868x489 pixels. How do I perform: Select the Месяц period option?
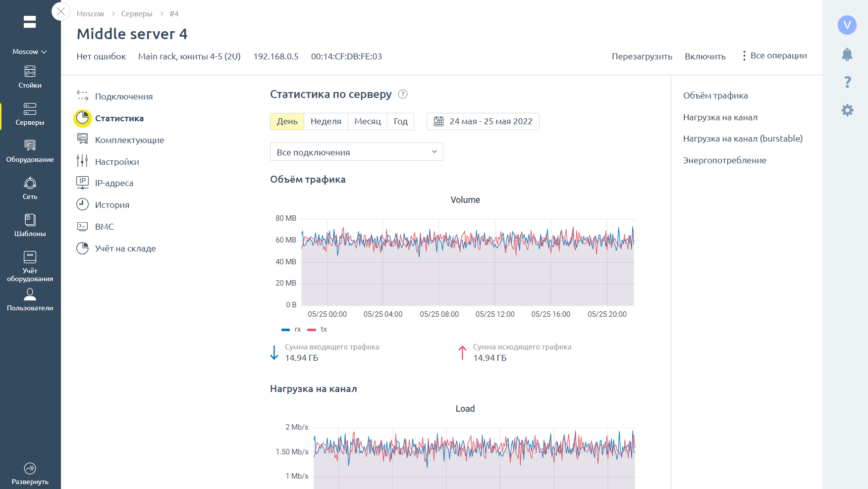(367, 121)
